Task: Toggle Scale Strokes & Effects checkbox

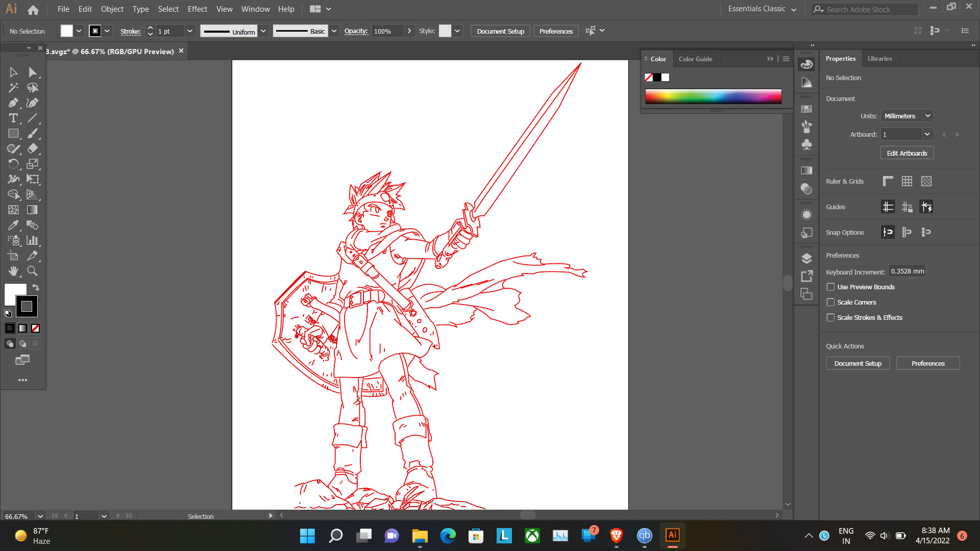Action: 831,318
